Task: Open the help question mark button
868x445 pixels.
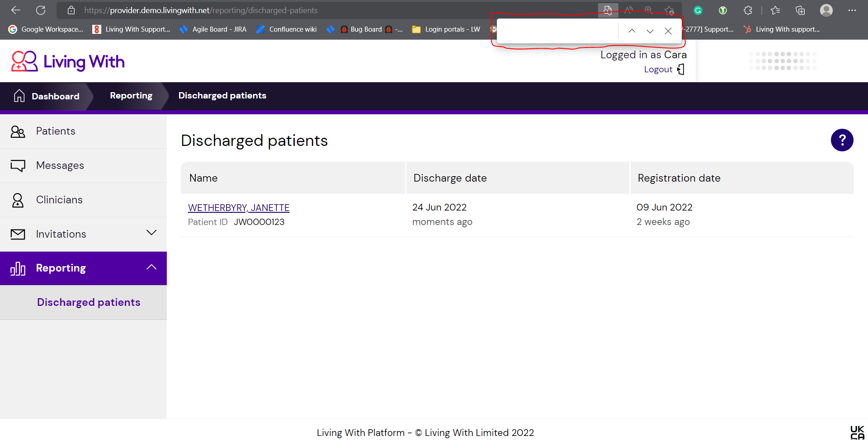Action: click(x=842, y=140)
